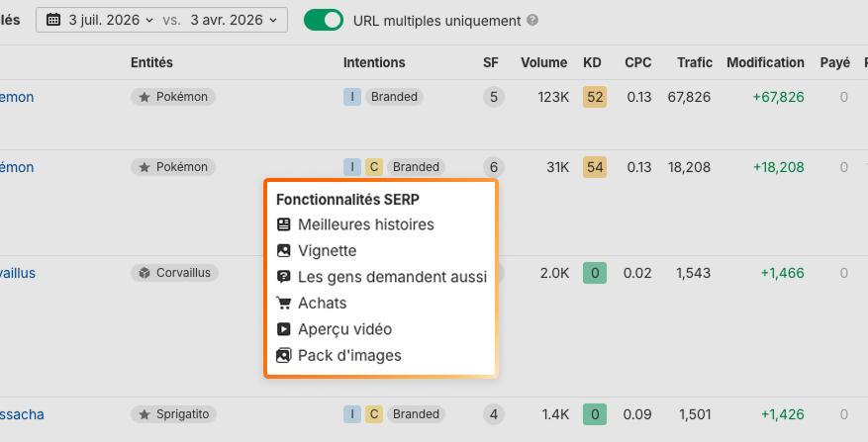868x442 pixels.
Task: Sort by Intentions column header
Action: point(374,62)
